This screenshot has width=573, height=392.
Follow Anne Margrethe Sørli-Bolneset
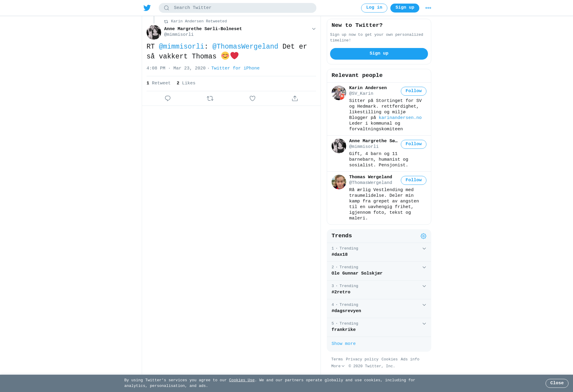pos(414,144)
